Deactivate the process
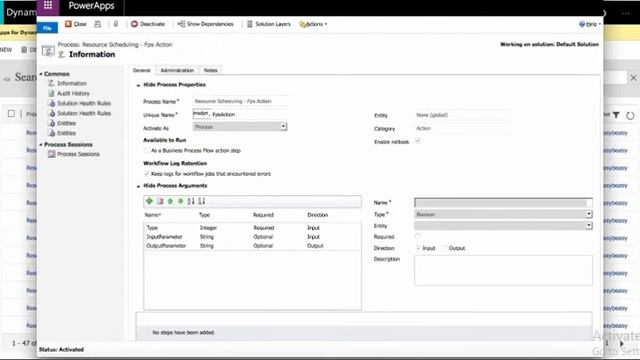The image size is (640, 360). [148, 24]
